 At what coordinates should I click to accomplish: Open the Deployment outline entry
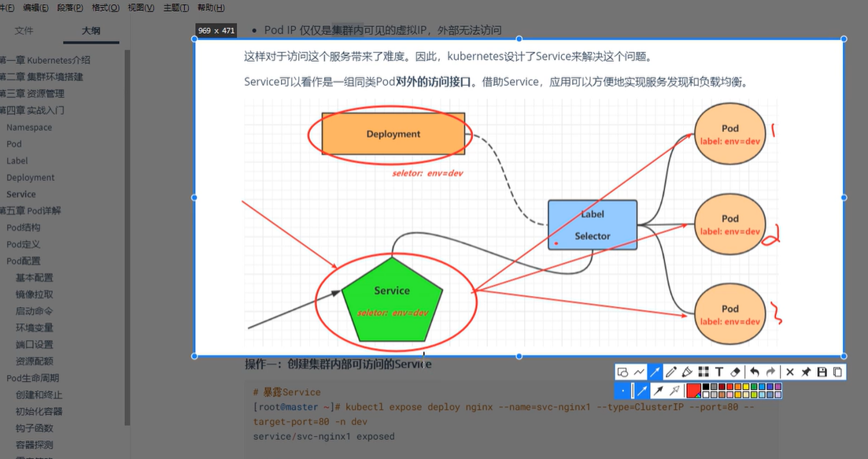31,177
